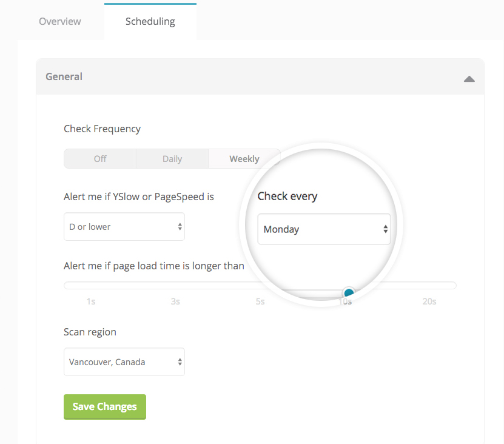Click the 3s label on load time scale

175,301
